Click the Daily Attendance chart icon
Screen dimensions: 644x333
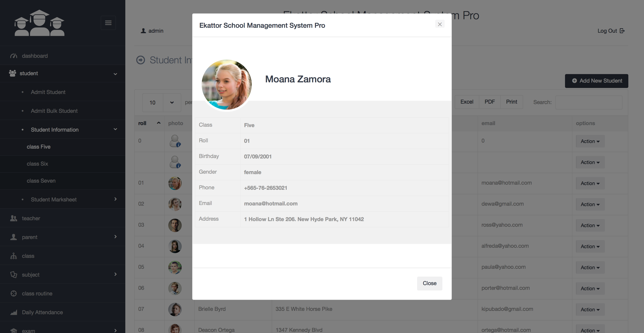click(x=13, y=312)
